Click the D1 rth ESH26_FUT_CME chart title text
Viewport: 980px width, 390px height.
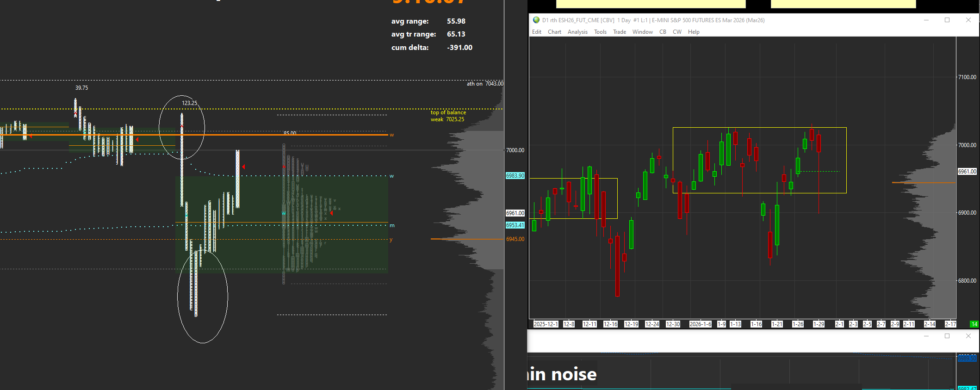pos(653,20)
